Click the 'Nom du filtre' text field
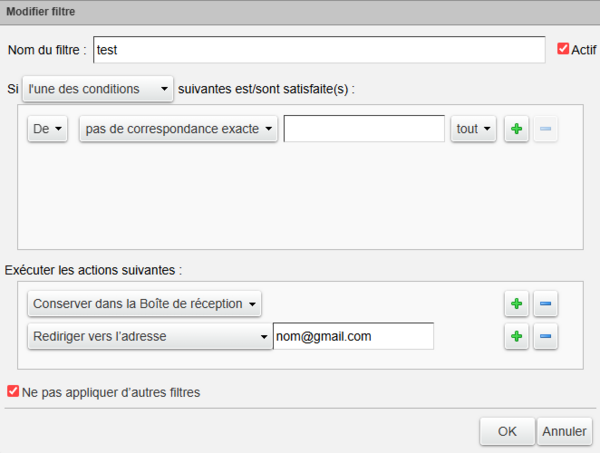Image resolution: width=600 pixels, height=453 pixels. pos(319,50)
